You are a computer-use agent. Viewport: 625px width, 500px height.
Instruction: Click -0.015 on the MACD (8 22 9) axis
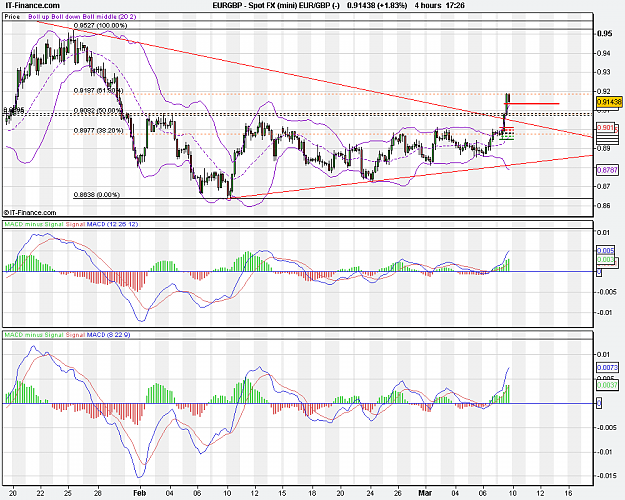coord(607,476)
